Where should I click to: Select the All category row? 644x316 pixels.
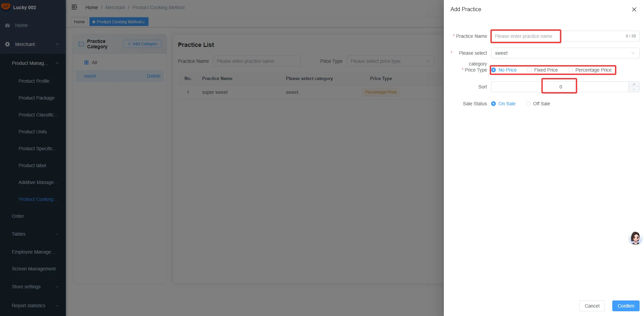coord(120,62)
